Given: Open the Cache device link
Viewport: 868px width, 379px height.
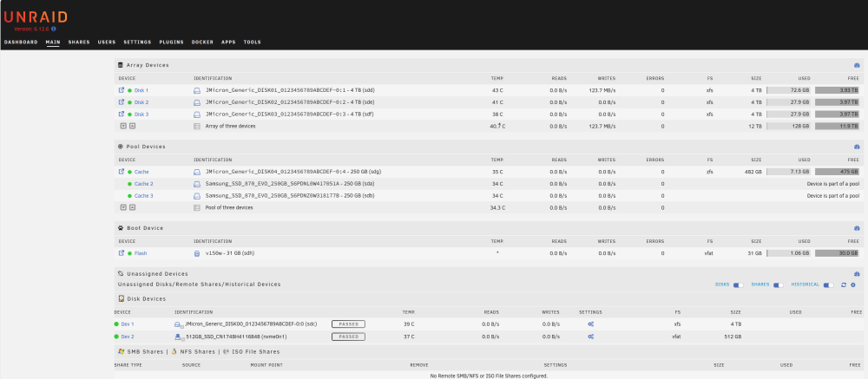Looking at the screenshot, I should [141, 172].
